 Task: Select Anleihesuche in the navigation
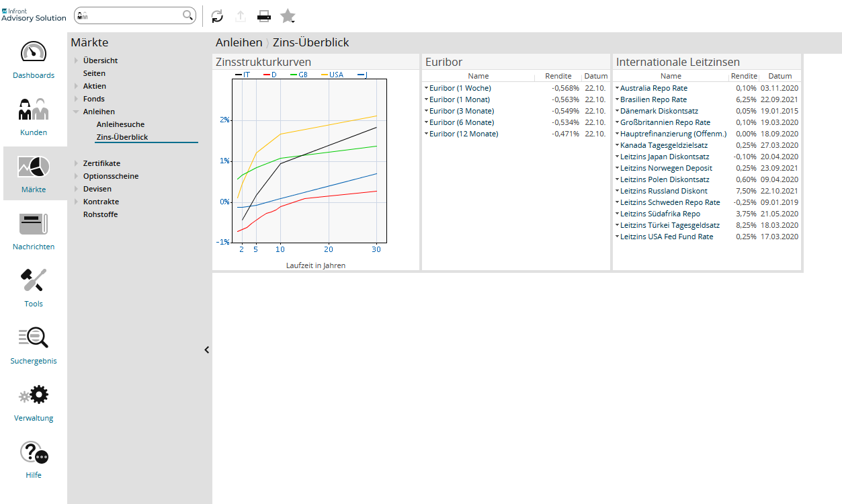tap(120, 124)
